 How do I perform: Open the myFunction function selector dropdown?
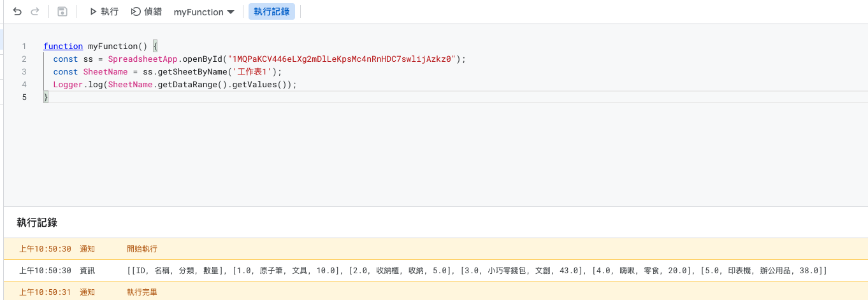click(203, 12)
